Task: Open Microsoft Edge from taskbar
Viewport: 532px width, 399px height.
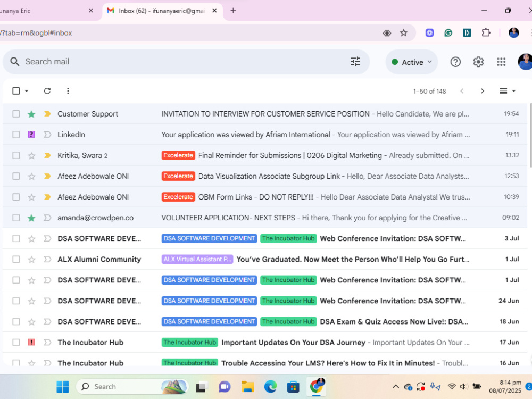Action: tap(270, 386)
